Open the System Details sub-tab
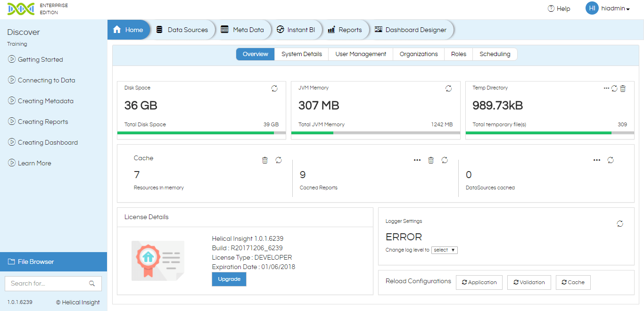The width and height of the screenshot is (644, 311). pyautogui.click(x=302, y=54)
